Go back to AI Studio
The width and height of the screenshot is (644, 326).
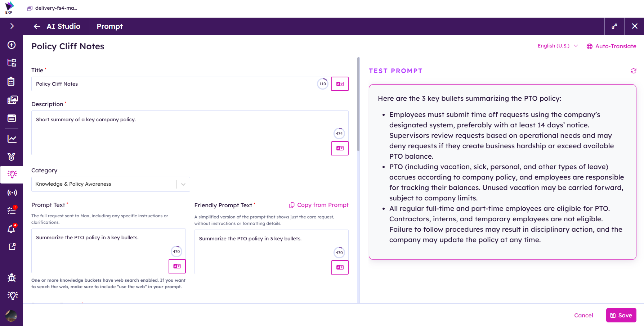(57, 26)
